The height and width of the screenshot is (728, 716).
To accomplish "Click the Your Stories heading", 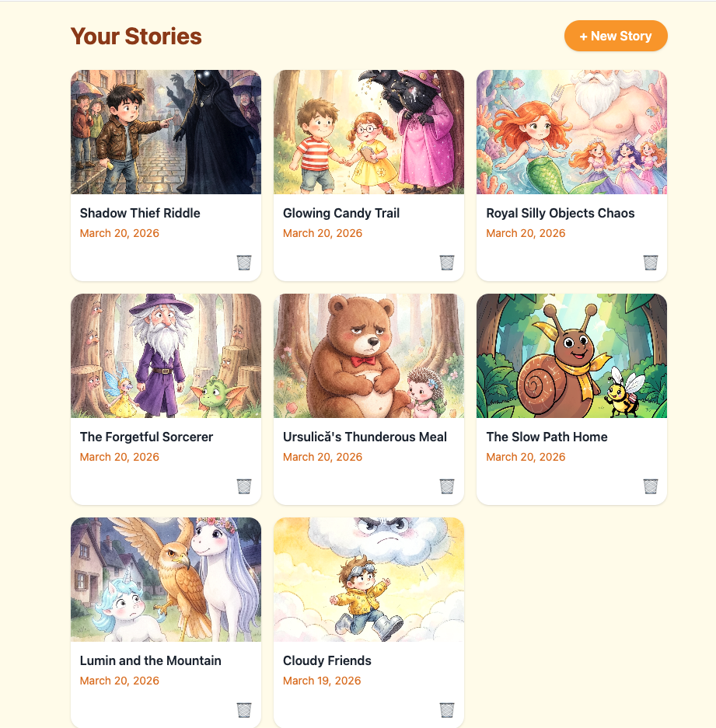I will pos(136,36).
